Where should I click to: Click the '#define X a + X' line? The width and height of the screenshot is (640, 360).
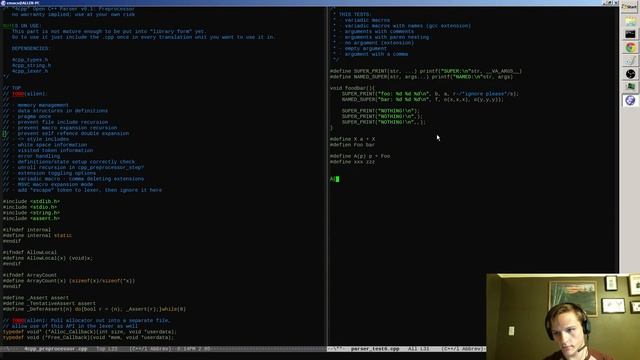click(x=353, y=139)
